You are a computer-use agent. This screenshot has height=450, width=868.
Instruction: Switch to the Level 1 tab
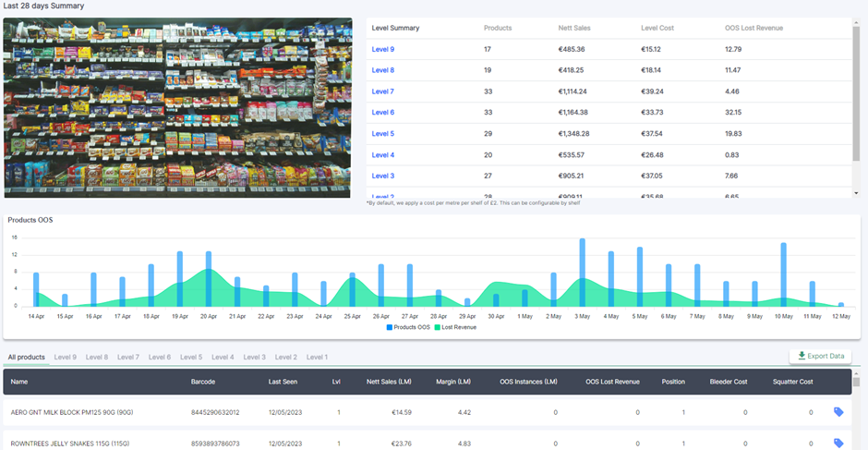317,357
